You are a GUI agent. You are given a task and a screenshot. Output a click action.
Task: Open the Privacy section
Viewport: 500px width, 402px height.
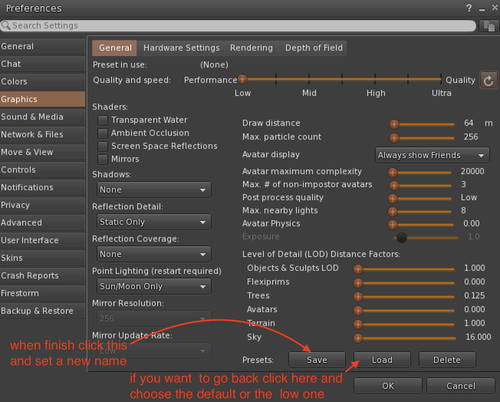pos(42,205)
